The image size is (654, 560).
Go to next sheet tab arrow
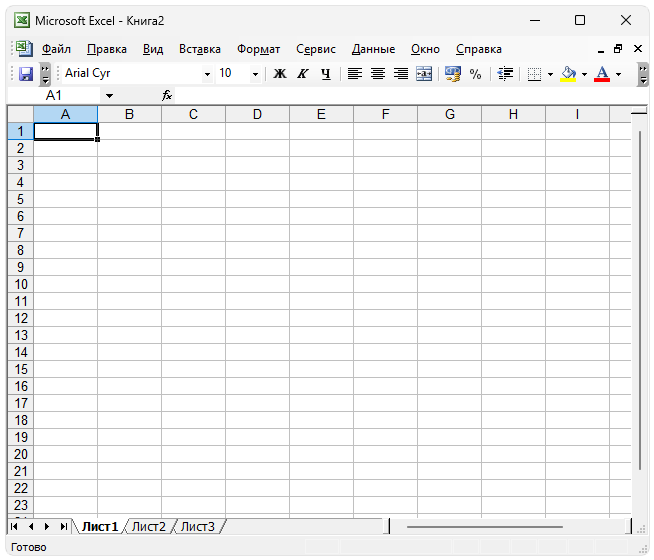pyautogui.click(x=47, y=527)
